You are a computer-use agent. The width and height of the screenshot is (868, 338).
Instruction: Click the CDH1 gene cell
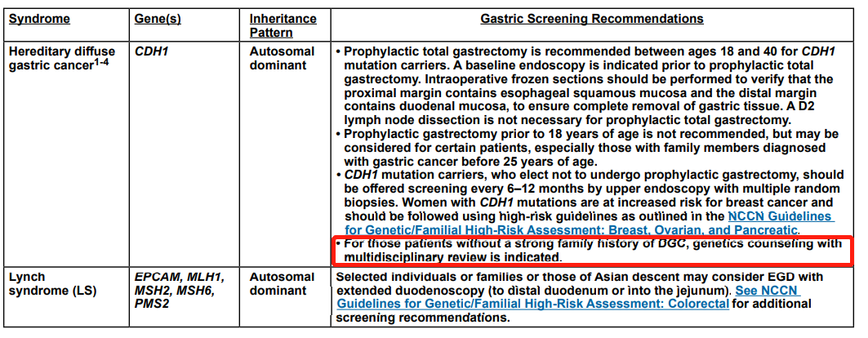(151, 51)
